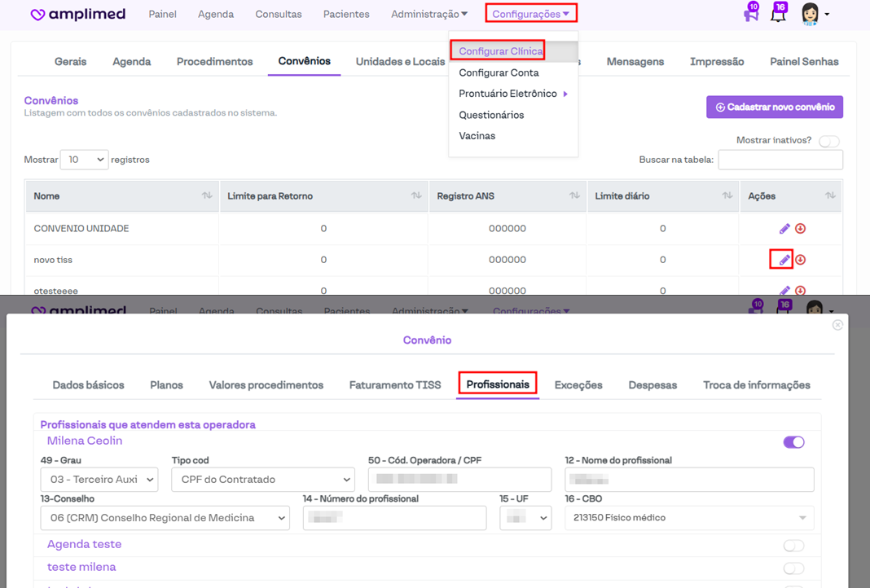Toggle the Mostrar inativos switch
Image resolution: width=870 pixels, height=588 pixels.
click(x=828, y=141)
